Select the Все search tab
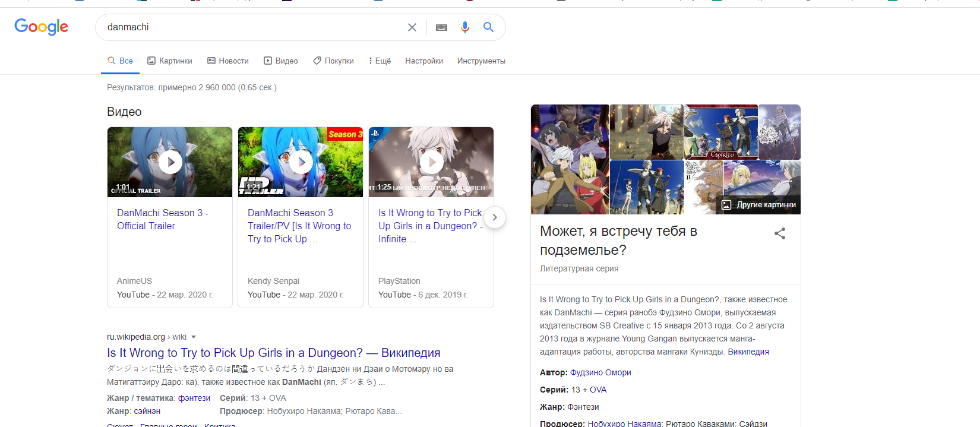 click(120, 61)
